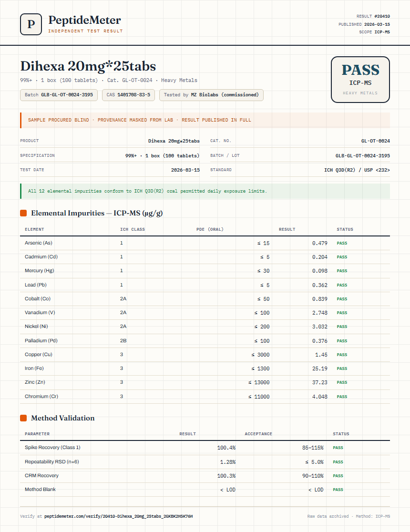Click the CAT. NO. value GL-OT-0024
This screenshot has width=410, height=532.
tap(375, 141)
